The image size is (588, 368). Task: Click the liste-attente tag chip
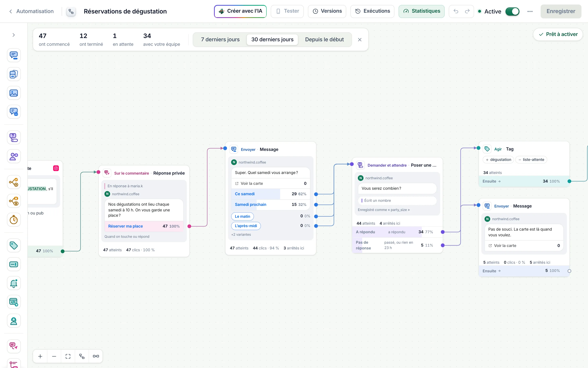pos(531,160)
